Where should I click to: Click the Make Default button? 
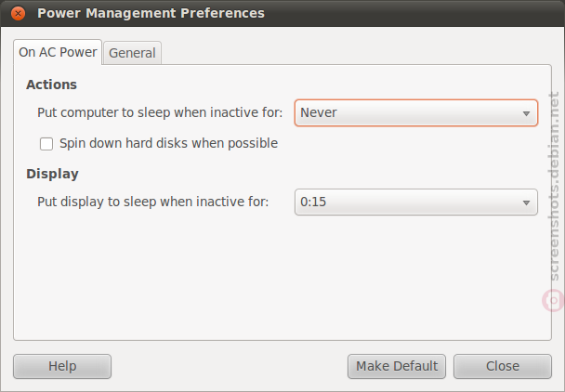(x=397, y=366)
